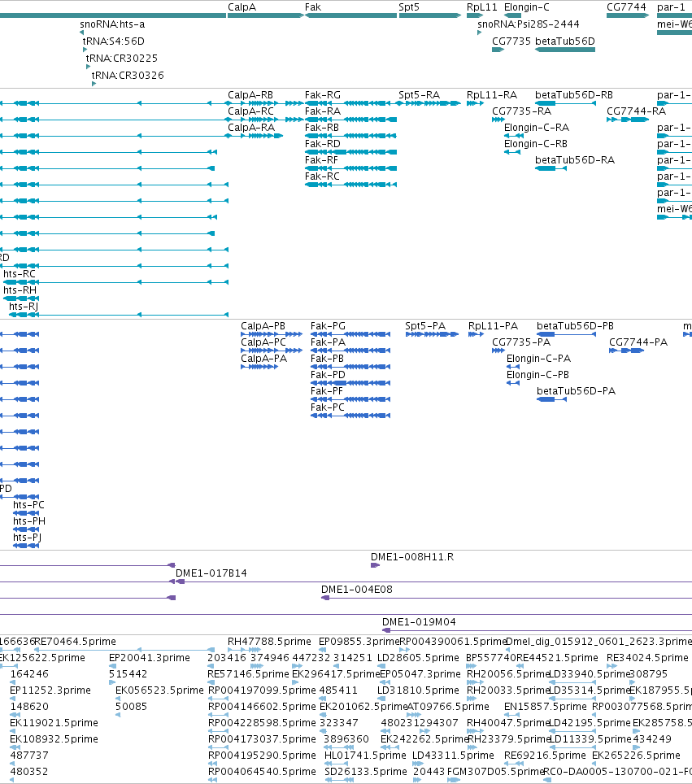The width and height of the screenshot is (692, 784).
Task: Click the Fak gene feature
Action: click(x=350, y=15)
